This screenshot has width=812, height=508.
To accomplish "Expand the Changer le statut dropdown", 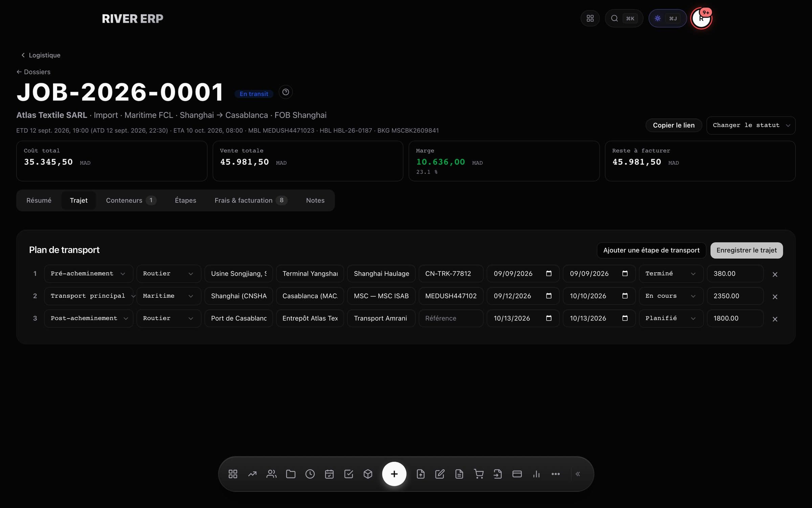I will click(x=751, y=125).
